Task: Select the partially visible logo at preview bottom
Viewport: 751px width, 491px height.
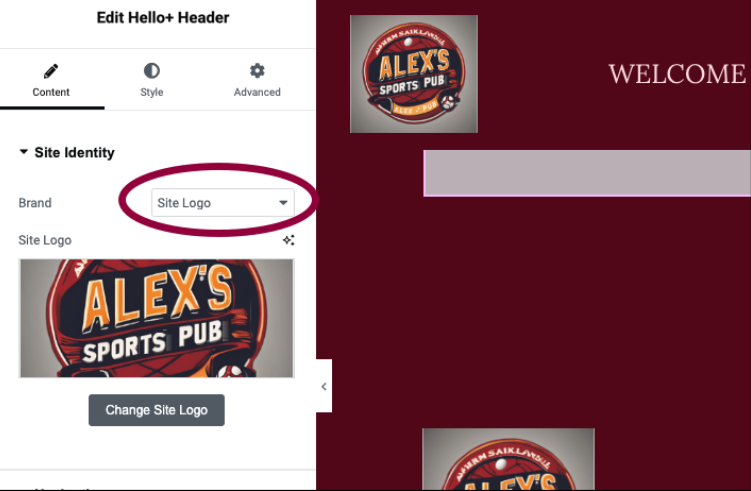Action: (509, 459)
